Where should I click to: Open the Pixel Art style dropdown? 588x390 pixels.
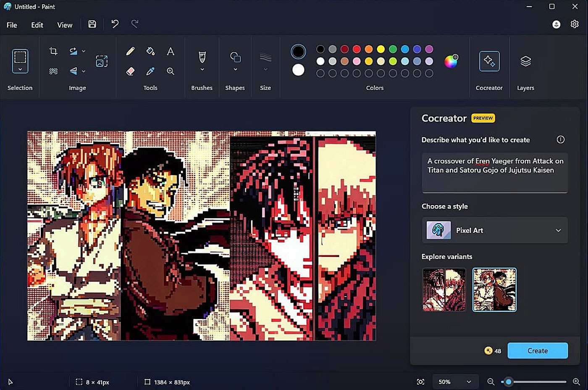click(x=495, y=230)
